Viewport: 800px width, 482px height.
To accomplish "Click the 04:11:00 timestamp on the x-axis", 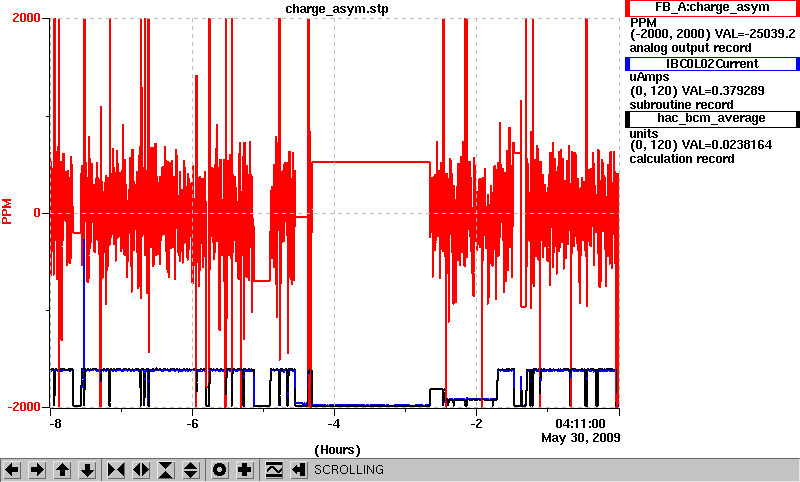I will pos(580,424).
